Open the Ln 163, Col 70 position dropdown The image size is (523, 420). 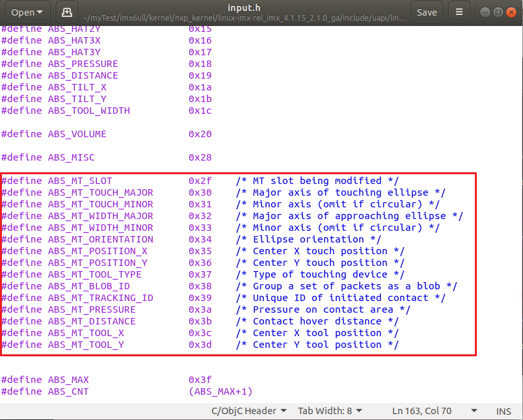tap(435, 411)
